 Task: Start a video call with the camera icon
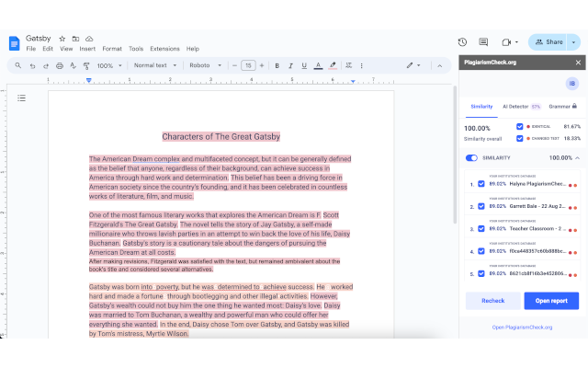506,42
